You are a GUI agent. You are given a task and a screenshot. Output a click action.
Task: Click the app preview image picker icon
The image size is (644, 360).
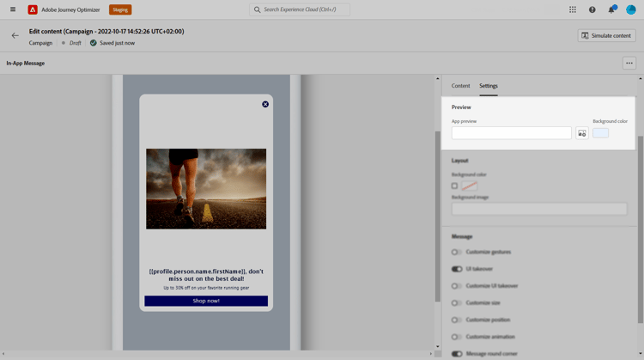pyautogui.click(x=582, y=133)
